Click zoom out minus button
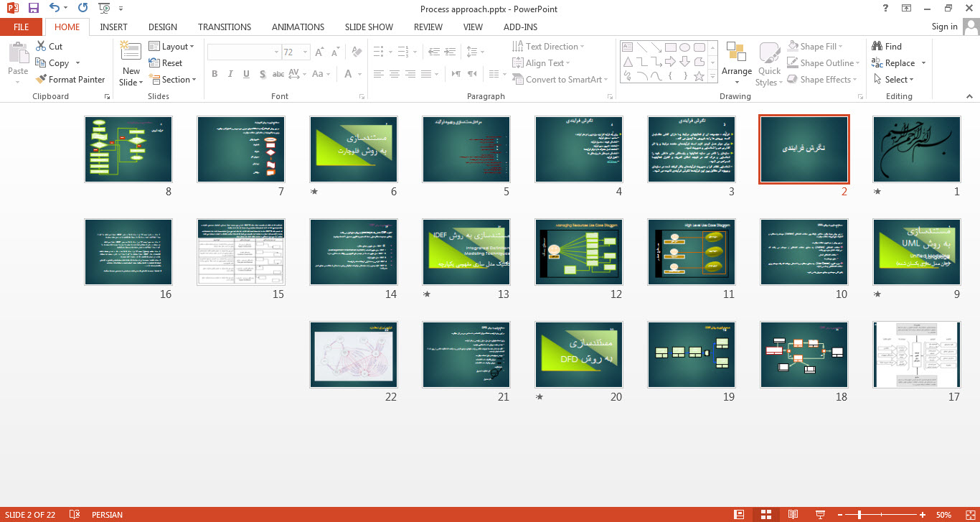 (839, 515)
